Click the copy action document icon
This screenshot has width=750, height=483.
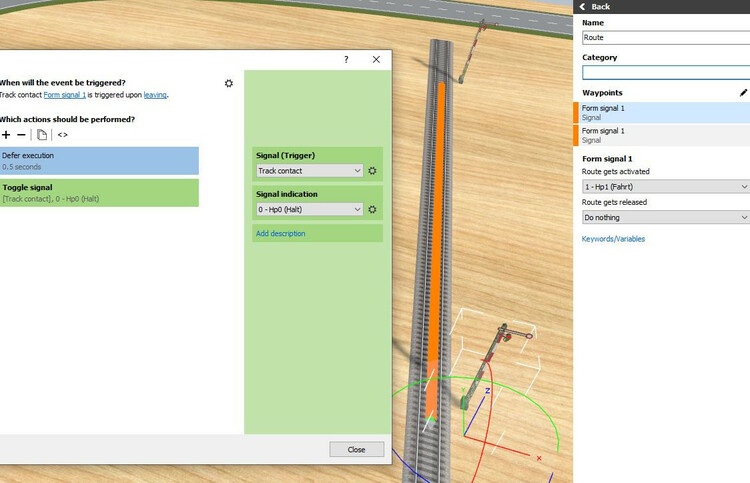tap(42, 134)
